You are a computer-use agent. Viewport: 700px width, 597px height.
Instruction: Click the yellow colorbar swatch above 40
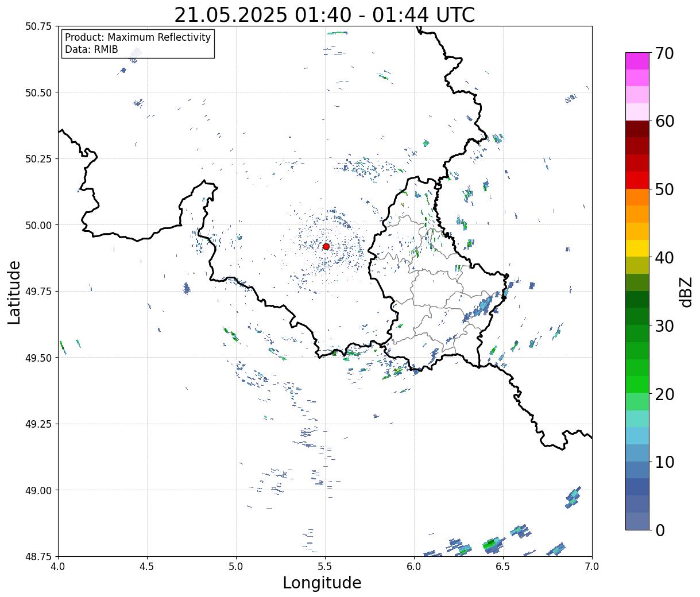click(x=637, y=248)
